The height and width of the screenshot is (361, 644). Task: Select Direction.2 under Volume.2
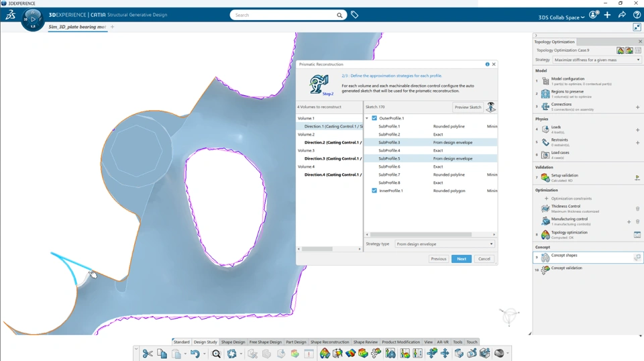tap(333, 142)
